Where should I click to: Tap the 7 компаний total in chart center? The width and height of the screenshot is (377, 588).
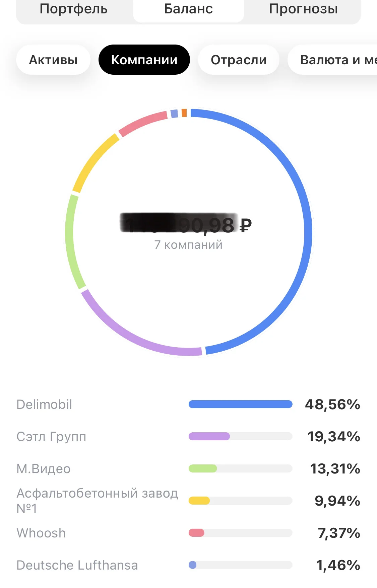coord(188,245)
